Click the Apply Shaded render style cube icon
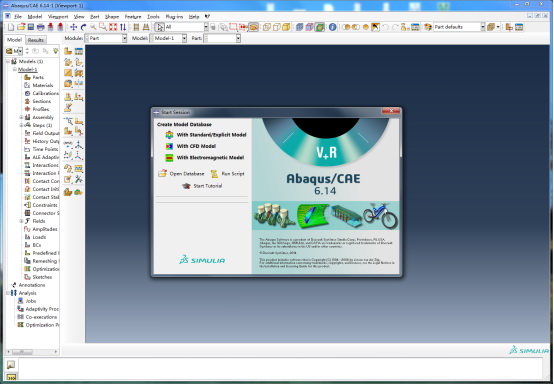 click(286, 27)
